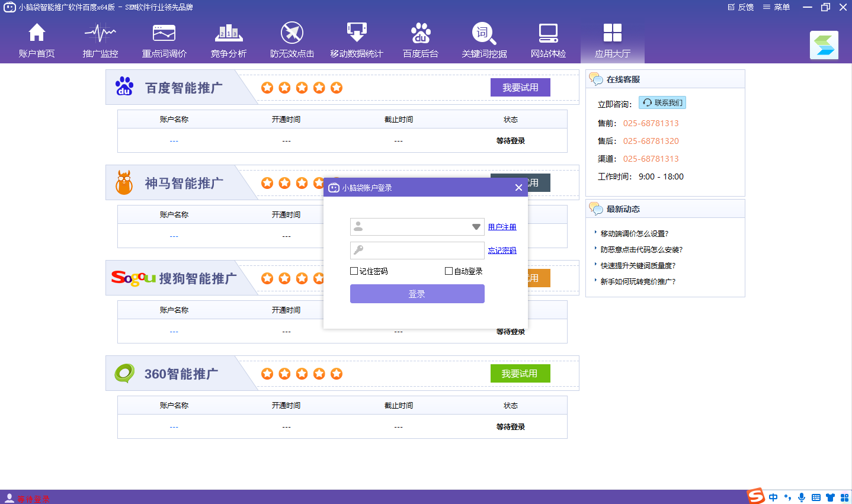Click the app logo in title bar
Screen dimensions: 852x504
pos(9,7)
